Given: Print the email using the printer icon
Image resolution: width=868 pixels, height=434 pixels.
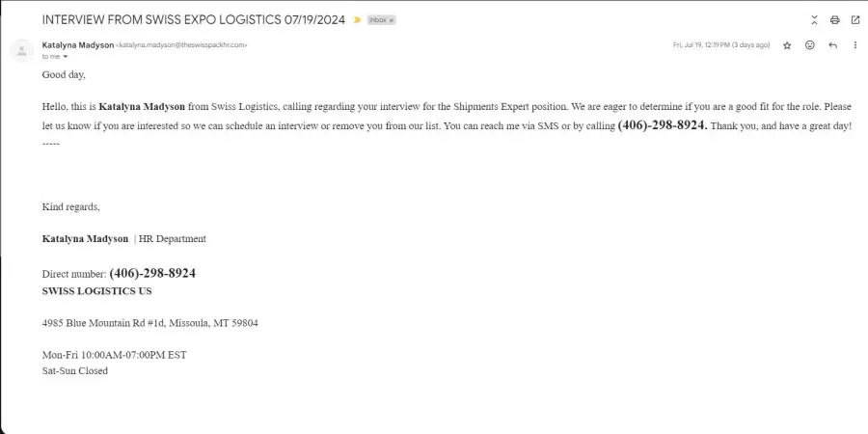Looking at the screenshot, I should click(x=835, y=20).
